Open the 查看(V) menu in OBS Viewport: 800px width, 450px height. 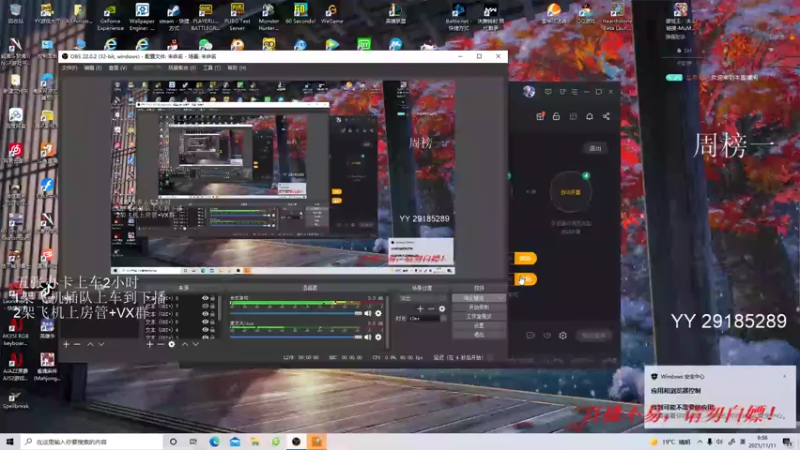coord(117,68)
